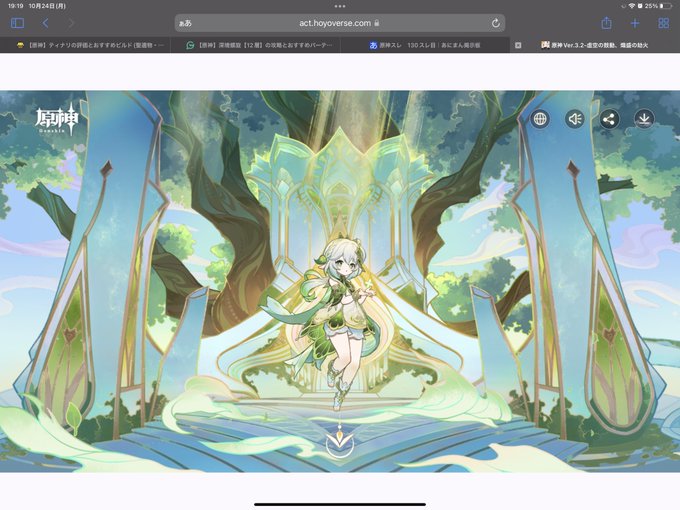
Task: Open the あ reader and text size menu
Action: (185, 23)
